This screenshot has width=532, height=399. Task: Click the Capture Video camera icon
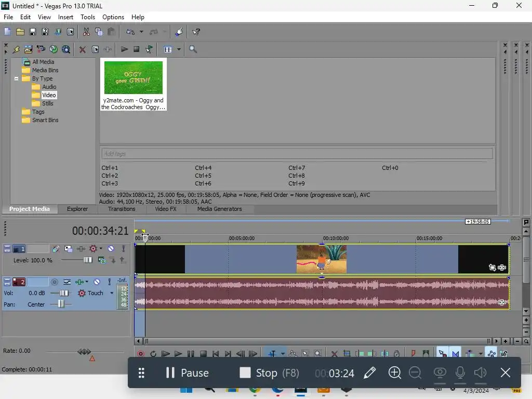coord(41,49)
